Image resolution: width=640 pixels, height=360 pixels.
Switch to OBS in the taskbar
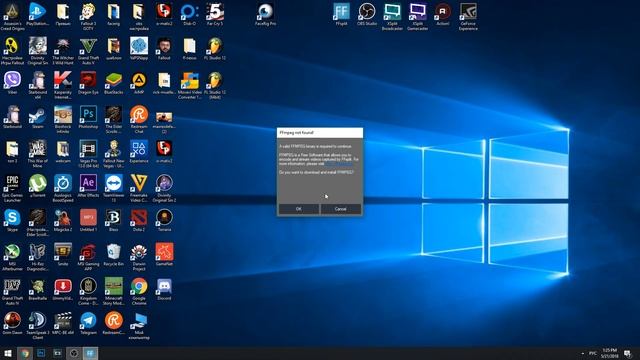point(74,353)
